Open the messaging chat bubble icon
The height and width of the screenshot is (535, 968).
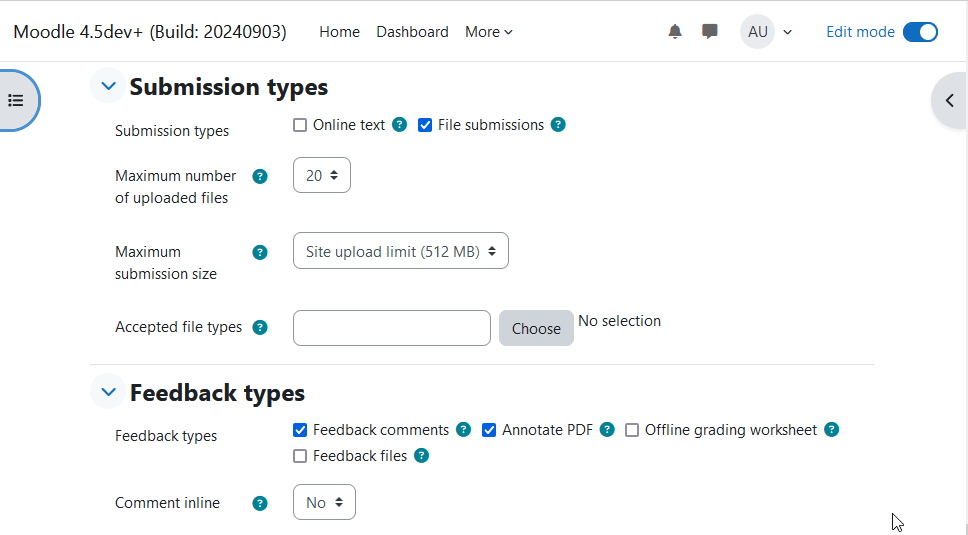(710, 31)
